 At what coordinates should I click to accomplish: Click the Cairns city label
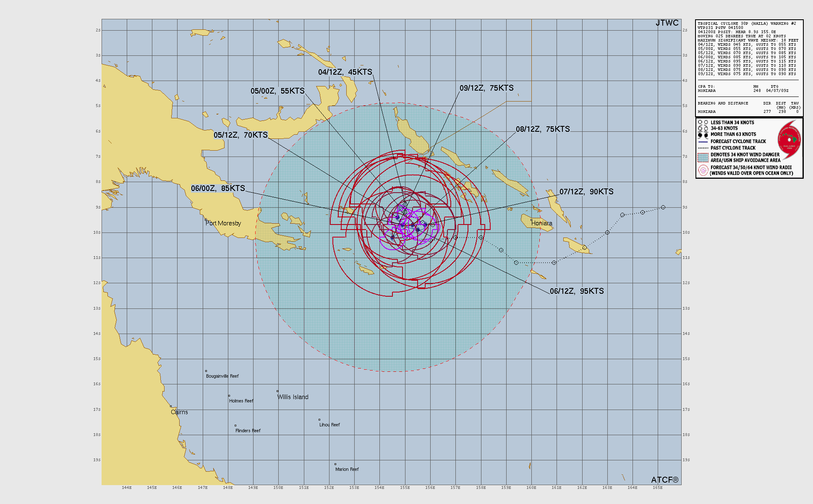179,412
